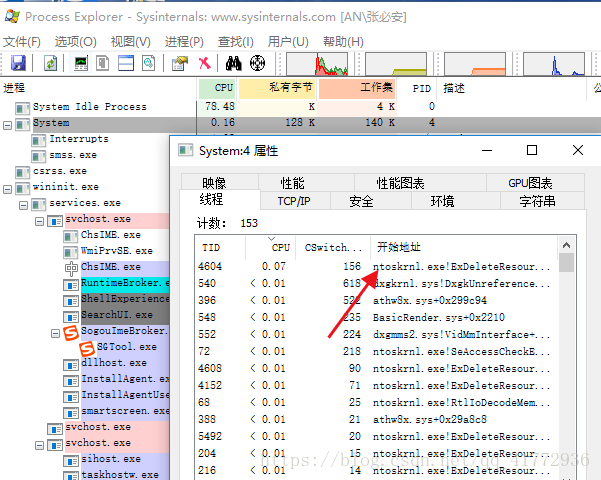Image resolution: width=601 pixels, height=480 pixels.
Task: Open the 选项(O) menu
Action: tap(76, 41)
